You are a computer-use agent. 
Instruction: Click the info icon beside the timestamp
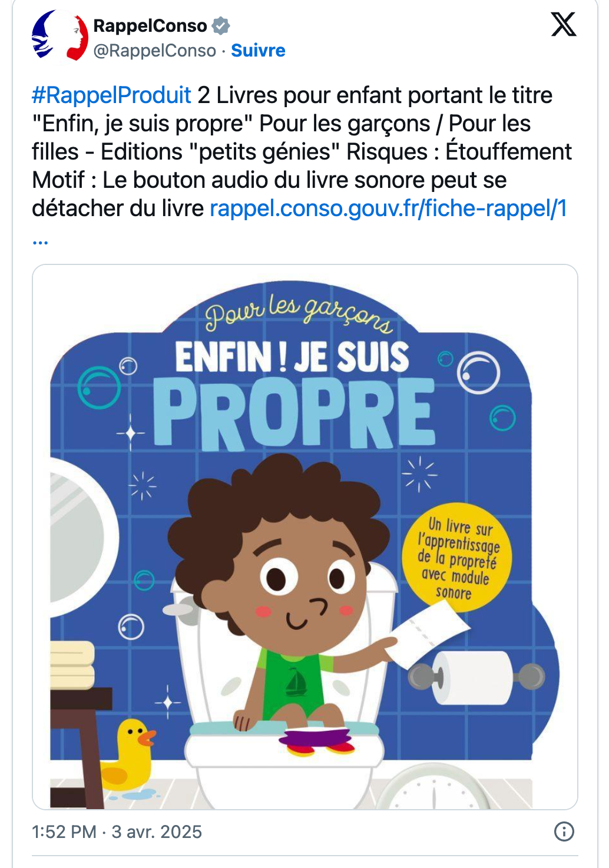564,831
